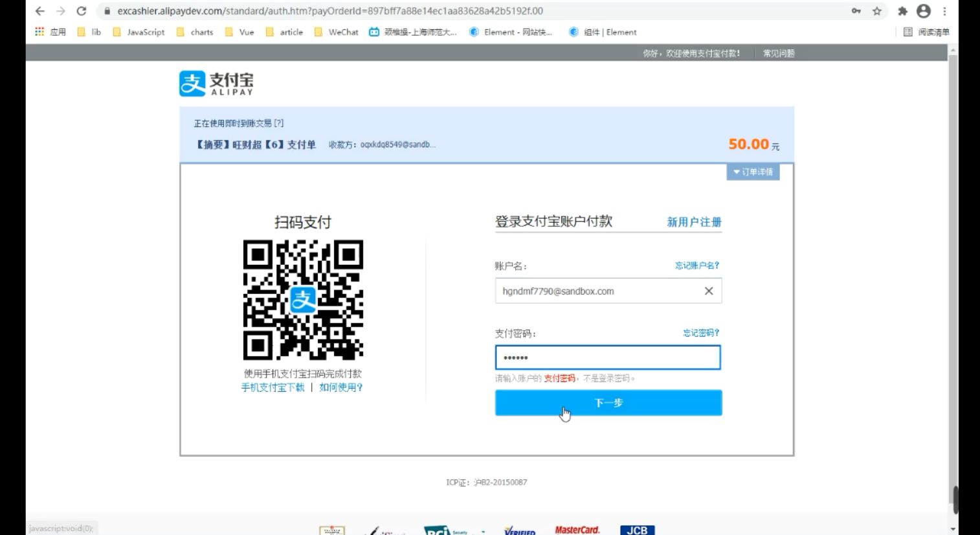Image resolution: width=980 pixels, height=535 pixels.
Task: Focus the payment password field
Action: point(608,358)
